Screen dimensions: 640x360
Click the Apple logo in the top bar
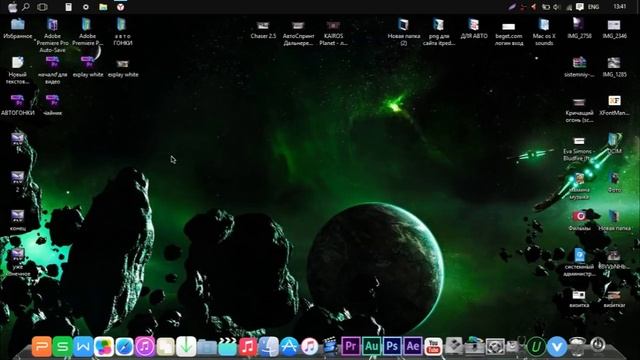point(13,7)
